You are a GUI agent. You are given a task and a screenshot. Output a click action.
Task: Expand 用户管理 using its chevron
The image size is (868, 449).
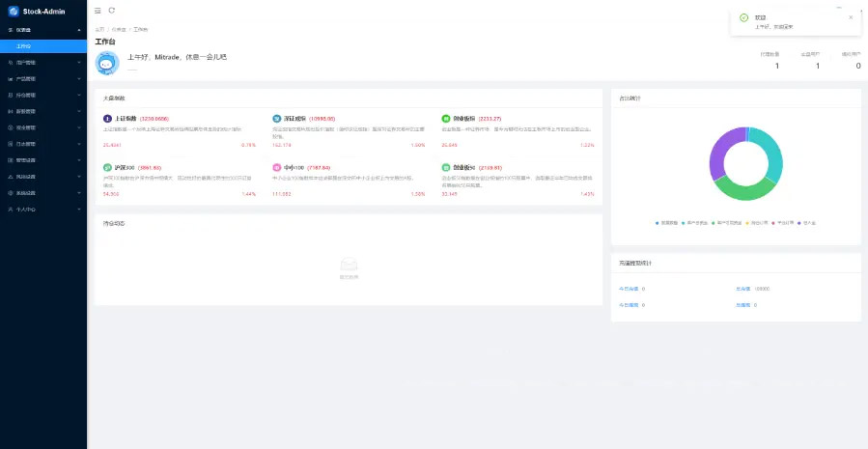[79, 63]
